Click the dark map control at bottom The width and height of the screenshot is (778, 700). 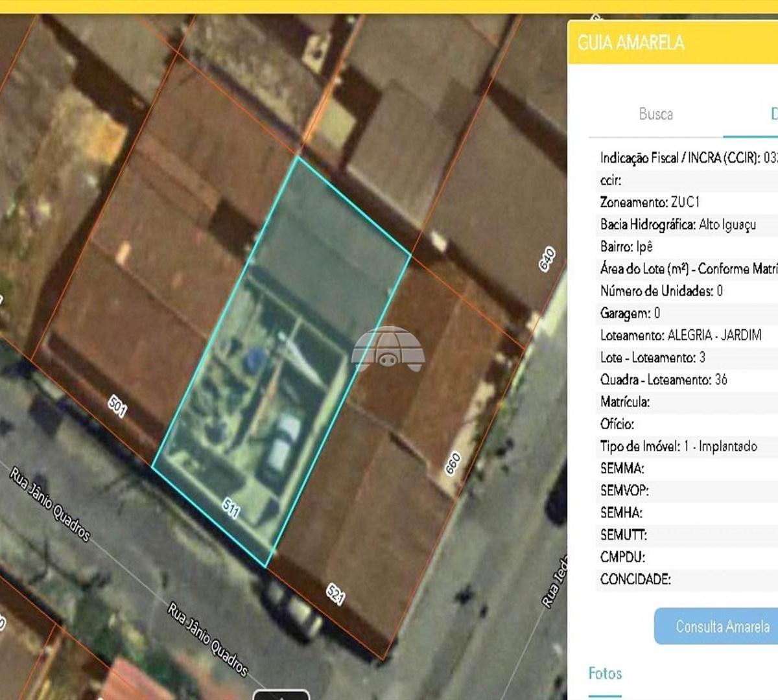281,695
